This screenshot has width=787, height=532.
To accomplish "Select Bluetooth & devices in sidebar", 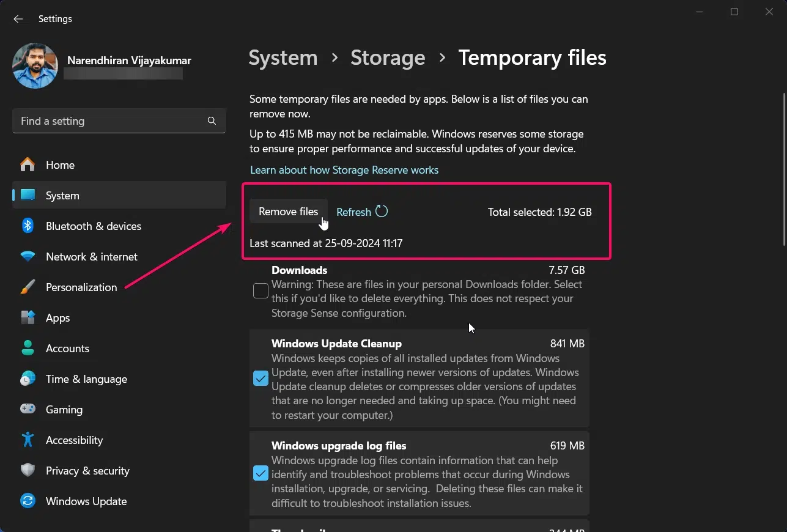I will coord(119,226).
